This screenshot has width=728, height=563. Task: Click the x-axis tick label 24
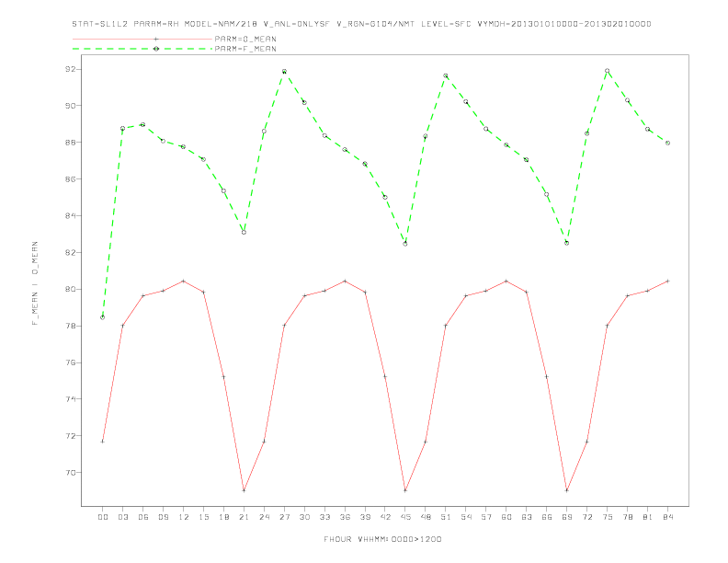[x=264, y=517]
